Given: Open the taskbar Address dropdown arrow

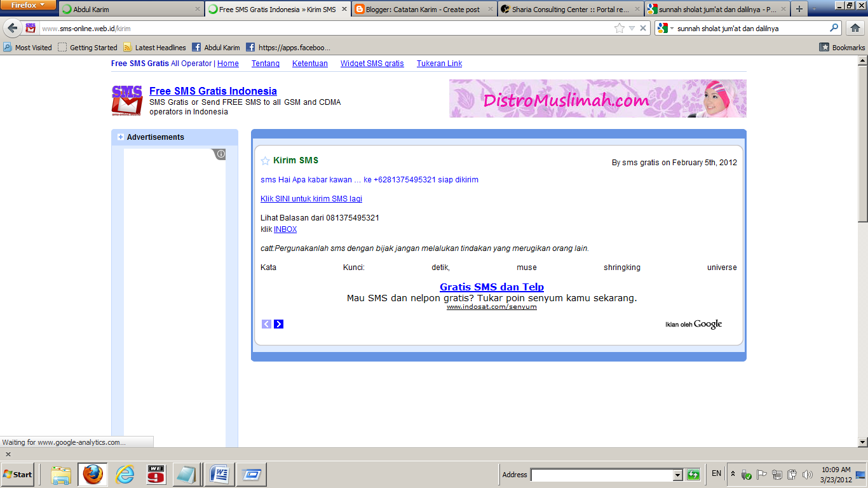Looking at the screenshot, I should point(678,475).
